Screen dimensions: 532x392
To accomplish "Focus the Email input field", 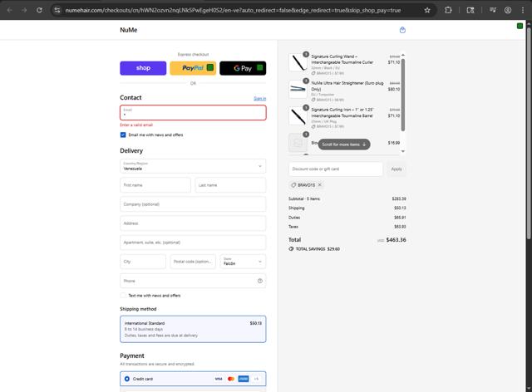I will point(193,113).
